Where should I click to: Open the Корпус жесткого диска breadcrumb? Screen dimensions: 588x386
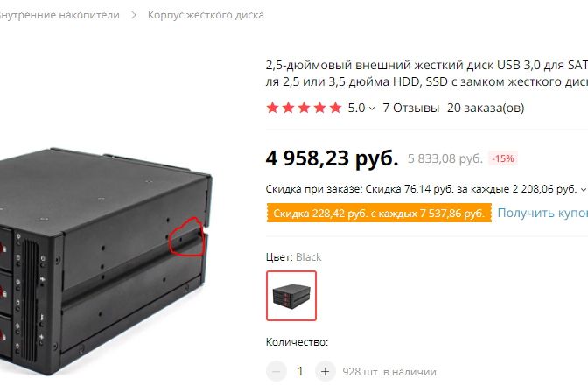tap(206, 15)
